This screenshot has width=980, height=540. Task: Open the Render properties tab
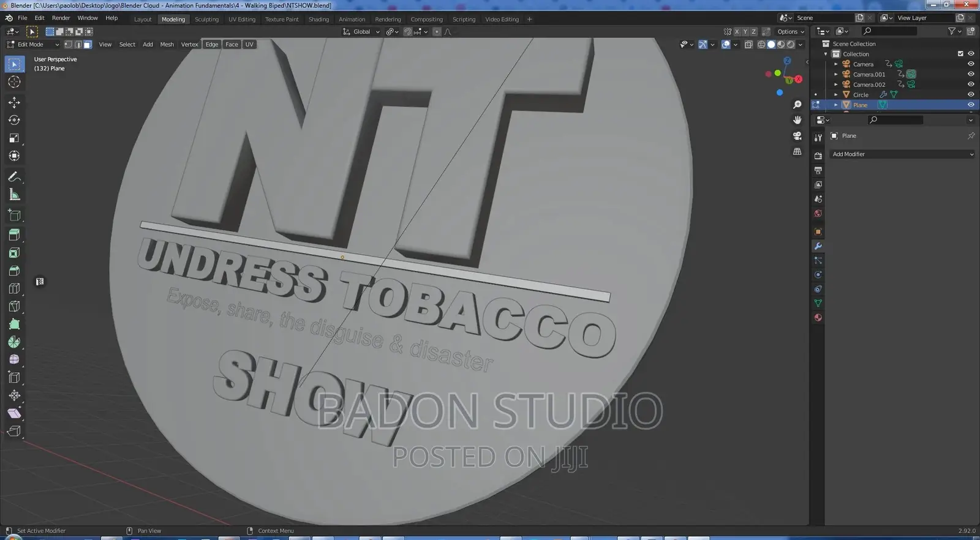pyautogui.click(x=818, y=156)
